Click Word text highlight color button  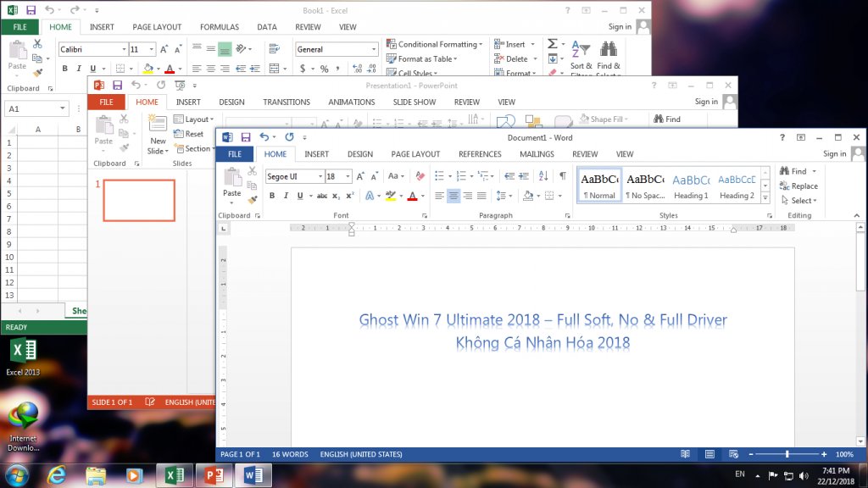point(390,196)
